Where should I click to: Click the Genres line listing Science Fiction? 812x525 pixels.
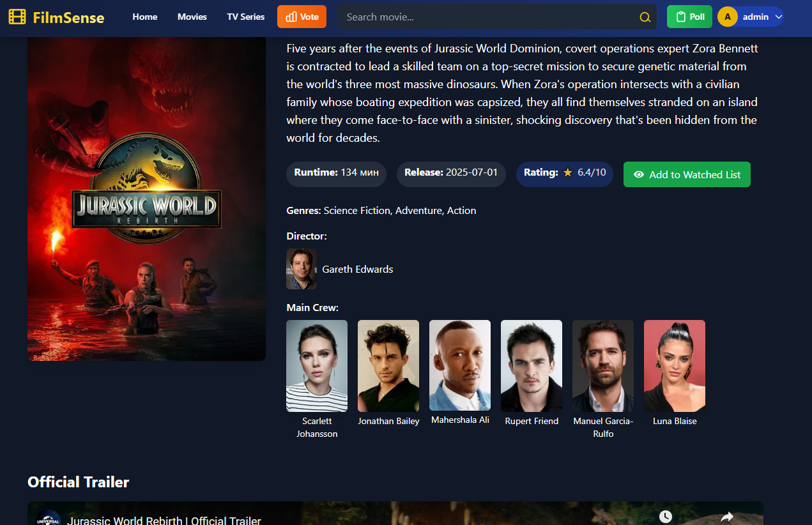coord(381,210)
